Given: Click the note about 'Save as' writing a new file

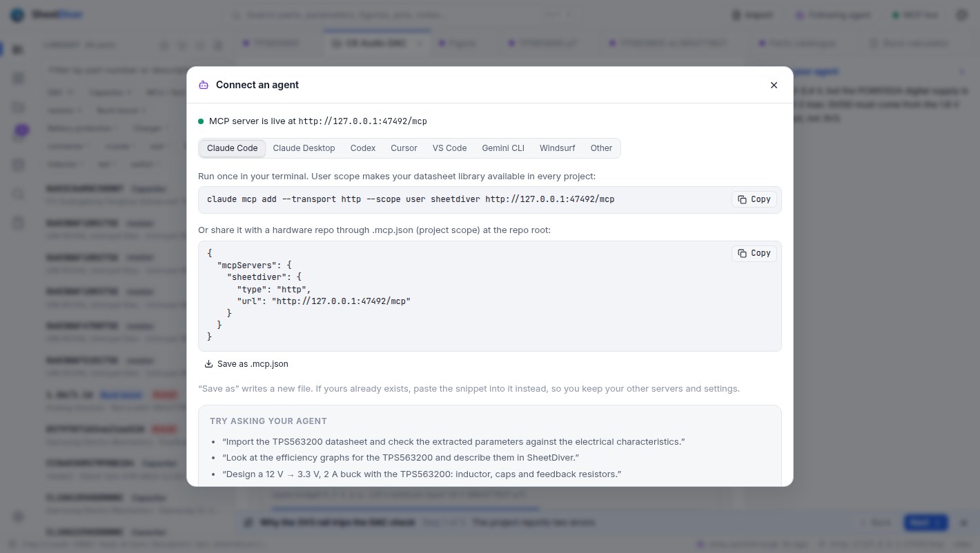Looking at the screenshot, I should [x=469, y=389].
